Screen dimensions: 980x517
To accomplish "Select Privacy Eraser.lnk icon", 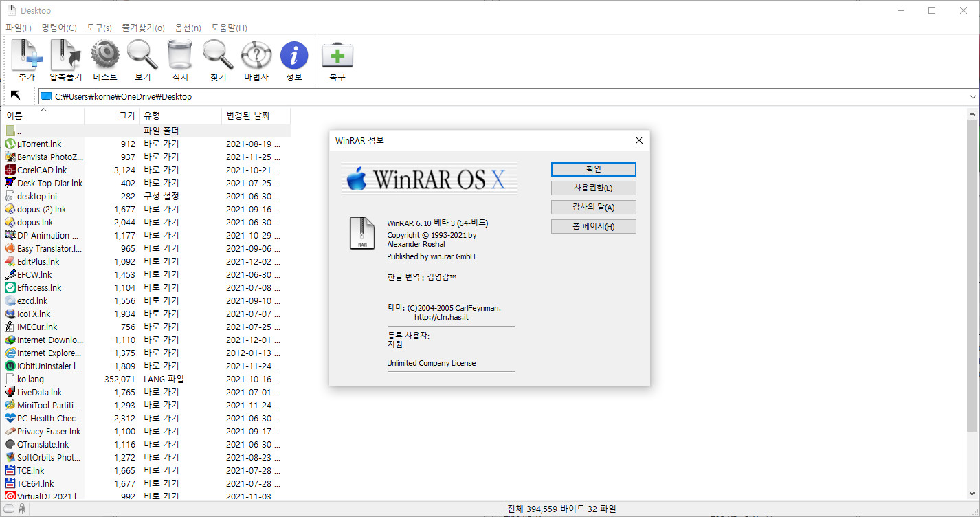I will [x=10, y=431].
